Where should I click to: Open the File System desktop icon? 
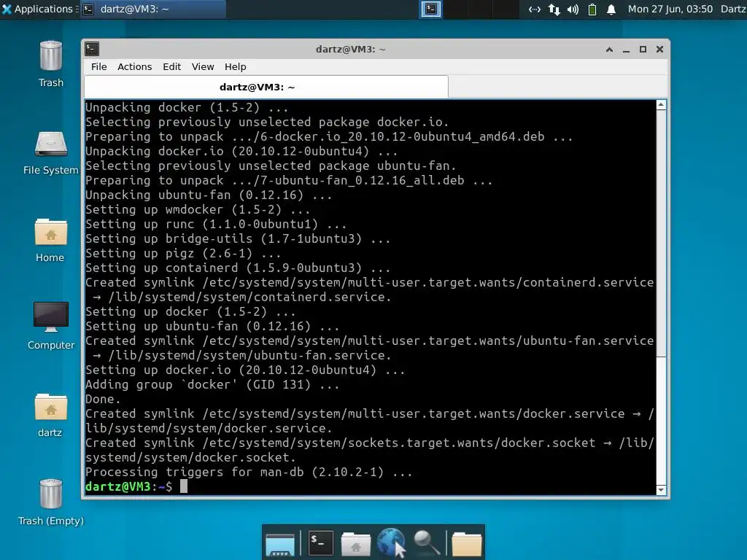pyautogui.click(x=51, y=153)
